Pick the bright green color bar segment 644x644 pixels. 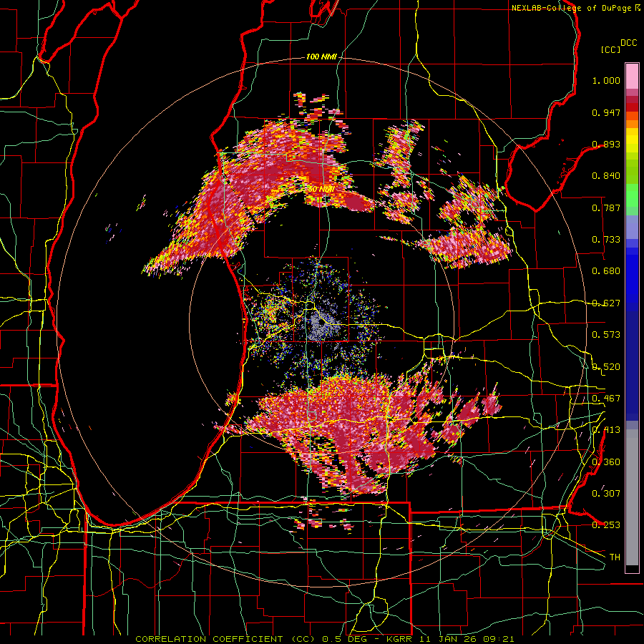(x=632, y=195)
